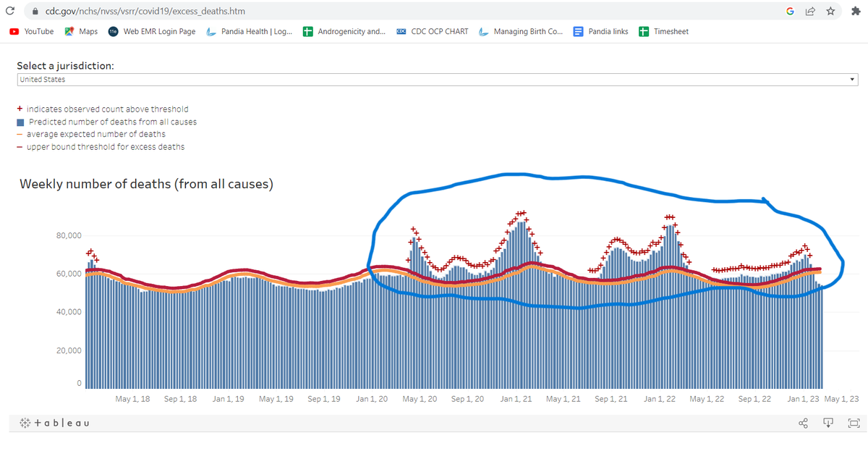
Task: Click the Tableau download icon
Action: click(828, 423)
